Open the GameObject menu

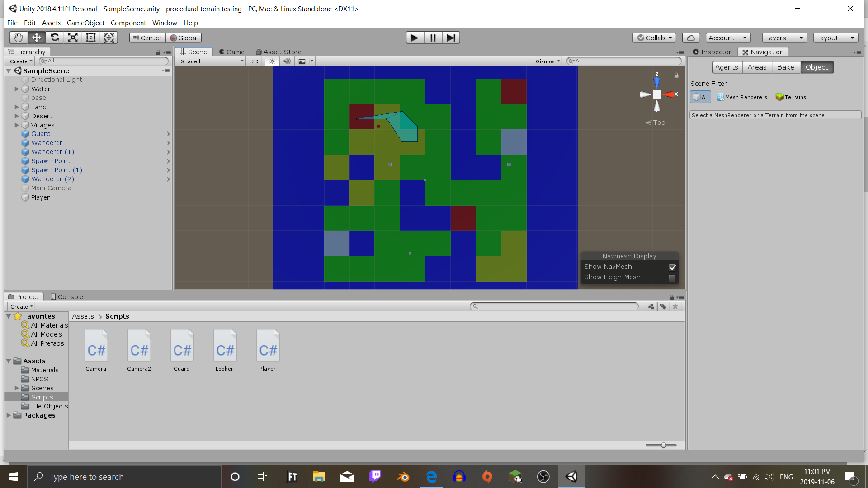point(85,23)
